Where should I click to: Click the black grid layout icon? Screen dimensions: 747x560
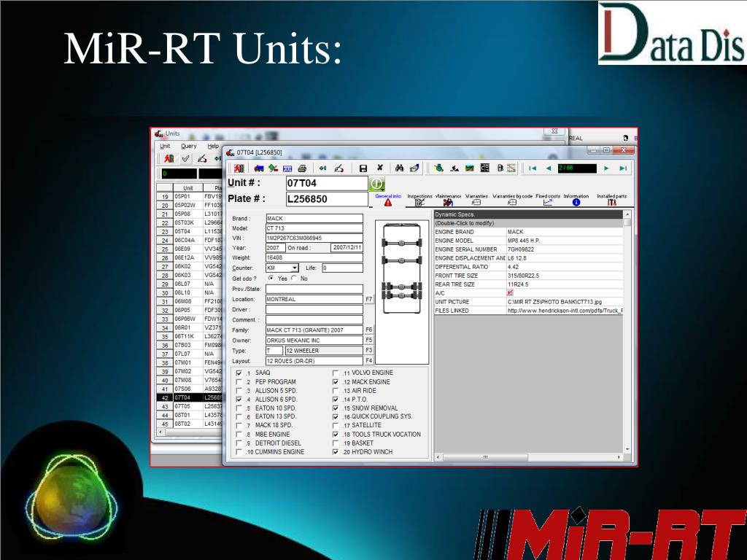[485, 168]
